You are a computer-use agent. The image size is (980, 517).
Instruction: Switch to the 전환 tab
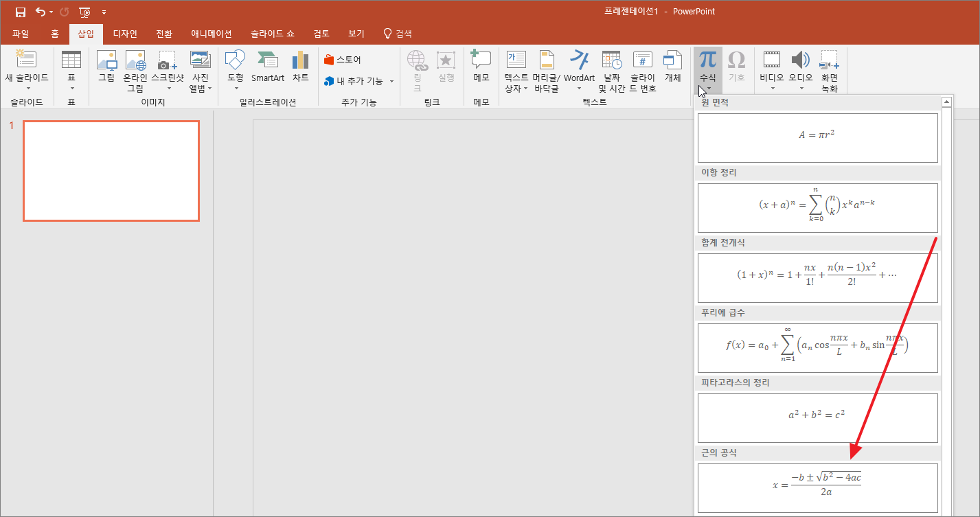point(164,34)
